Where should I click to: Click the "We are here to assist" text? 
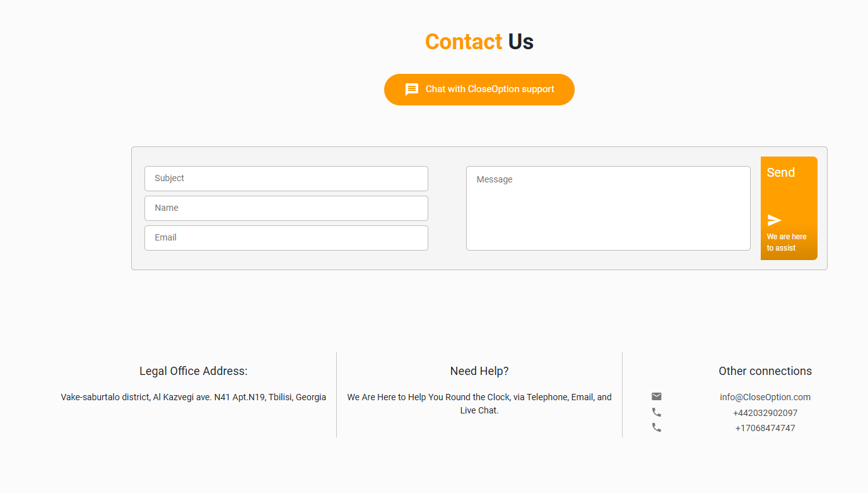[787, 242]
